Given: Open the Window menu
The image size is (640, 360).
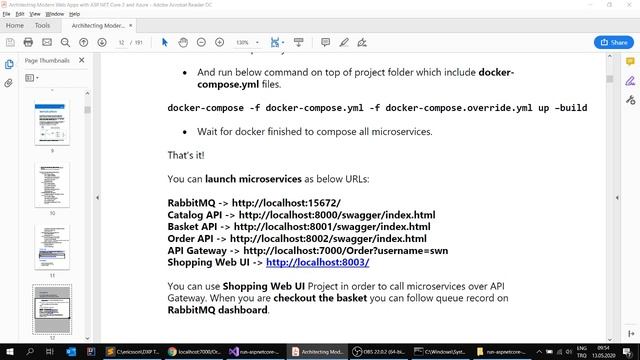Looking at the screenshot, I should 55,14.
